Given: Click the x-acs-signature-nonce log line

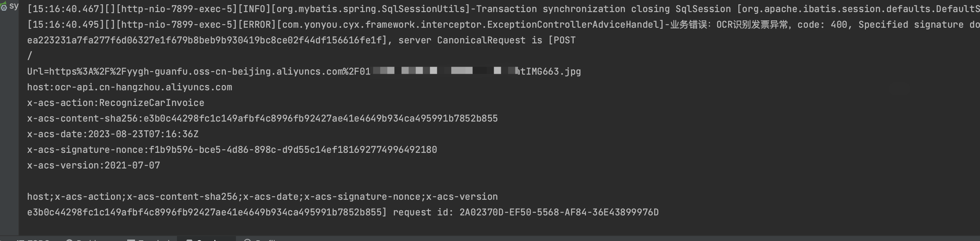Looking at the screenshot, I should pyautogui.click(x=232, y=150).
